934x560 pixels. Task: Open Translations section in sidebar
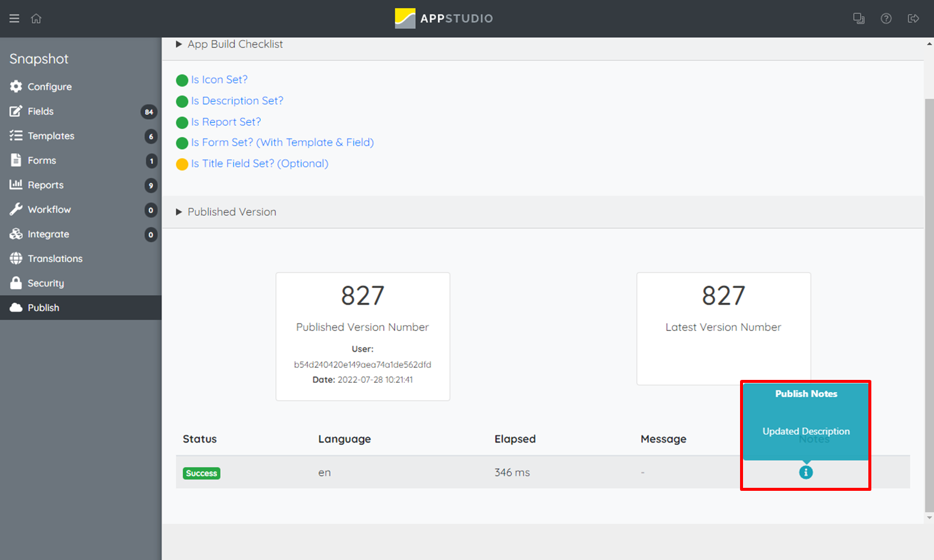[81, 258]
